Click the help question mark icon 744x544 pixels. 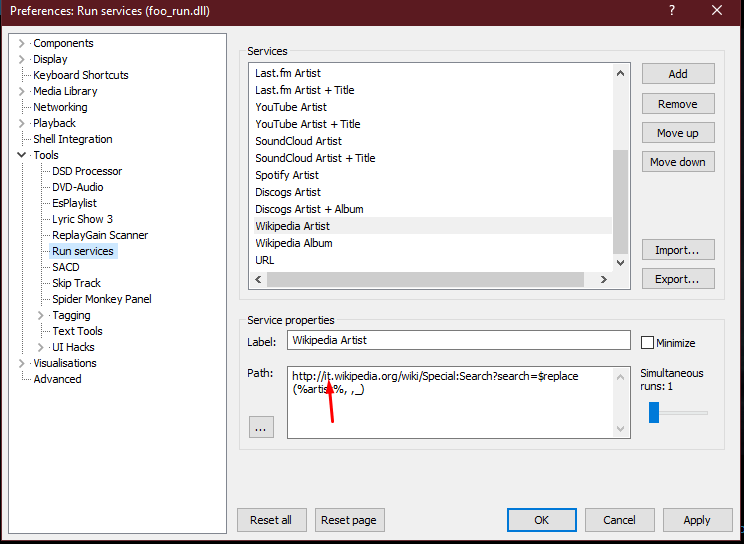pos(672,11)
